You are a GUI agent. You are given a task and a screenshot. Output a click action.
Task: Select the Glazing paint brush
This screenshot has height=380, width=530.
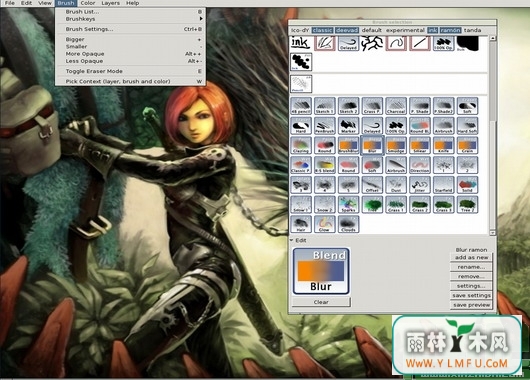click(301, 145)
